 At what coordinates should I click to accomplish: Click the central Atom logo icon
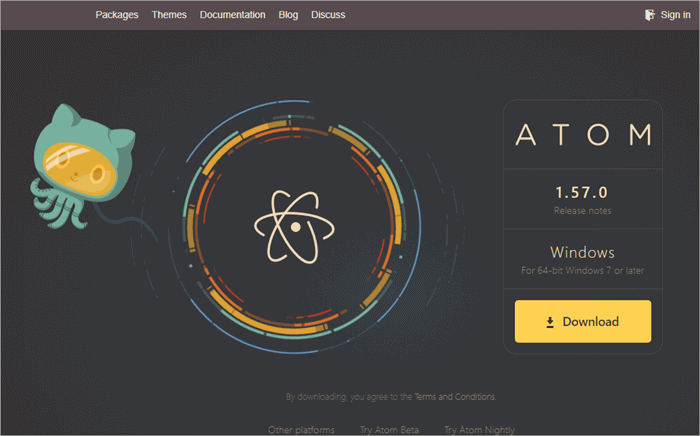pos(294,226)
